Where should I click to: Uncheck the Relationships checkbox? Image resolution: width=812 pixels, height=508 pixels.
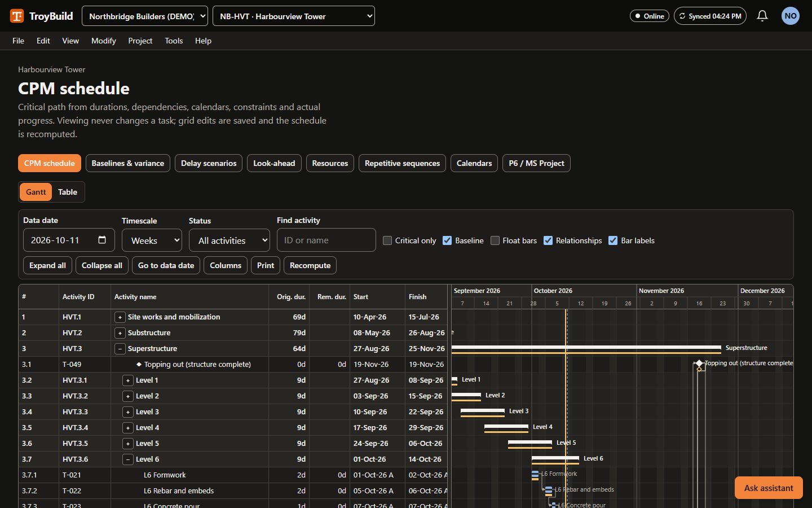click(548, 240)
